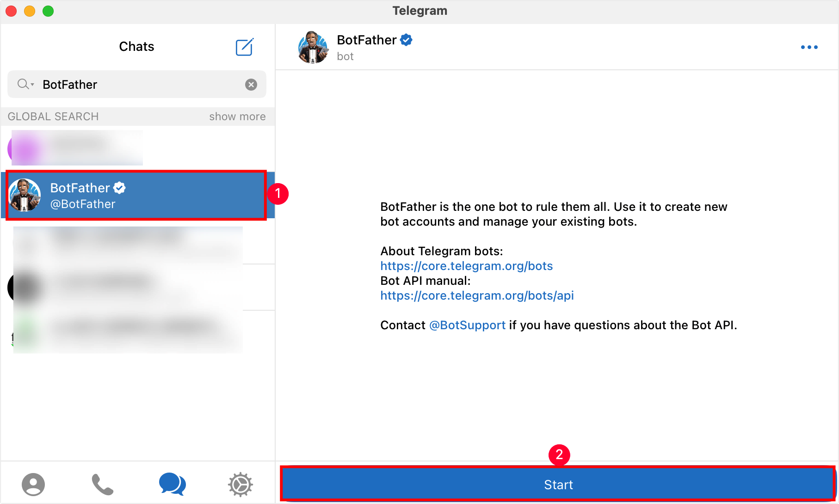Start the BotFather bot
Viewport: 839px width, 504px height.
[x=558, y=484]
